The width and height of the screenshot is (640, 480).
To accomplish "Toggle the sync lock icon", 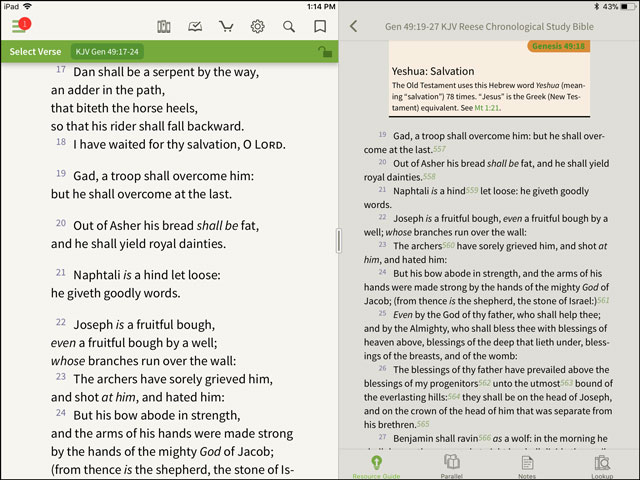I will coord(325,51).
